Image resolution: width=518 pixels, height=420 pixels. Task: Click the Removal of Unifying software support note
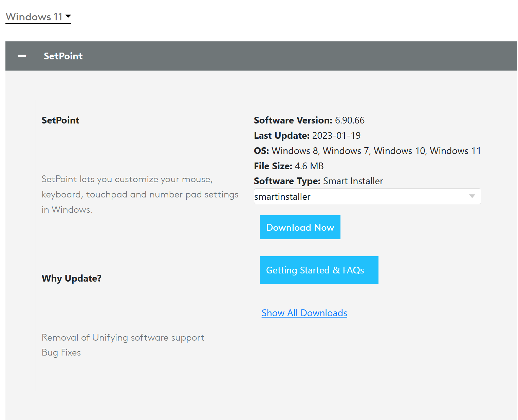[x=123, y=338]
